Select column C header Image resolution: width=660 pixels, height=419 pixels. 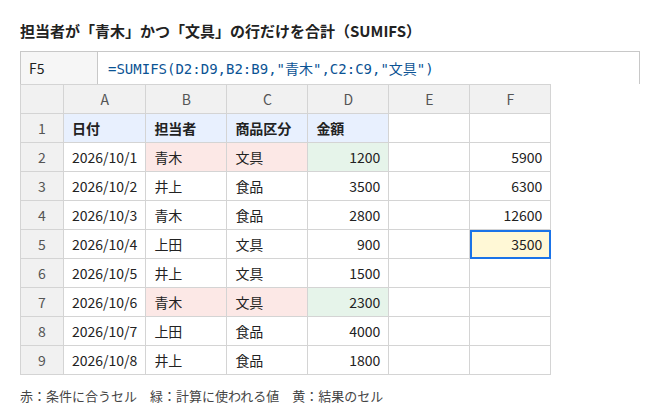(x=267, y=99)
